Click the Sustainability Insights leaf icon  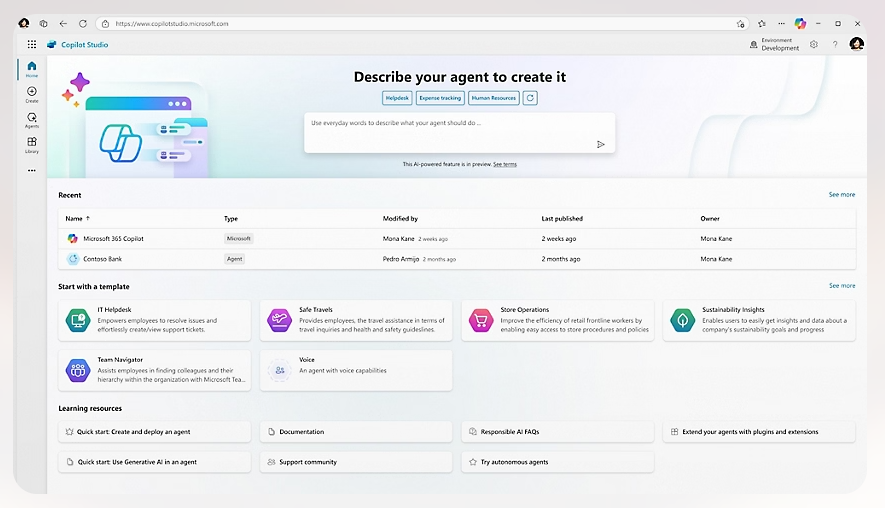[682, 320]
